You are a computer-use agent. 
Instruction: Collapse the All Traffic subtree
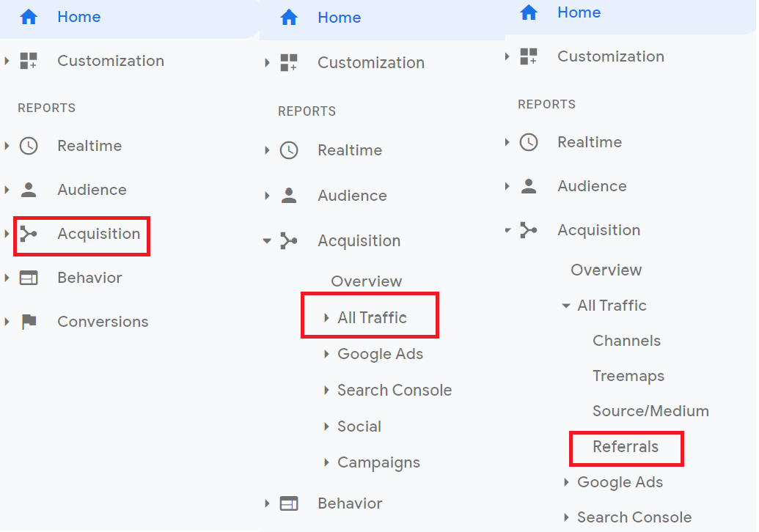click(x=565, y=306)
